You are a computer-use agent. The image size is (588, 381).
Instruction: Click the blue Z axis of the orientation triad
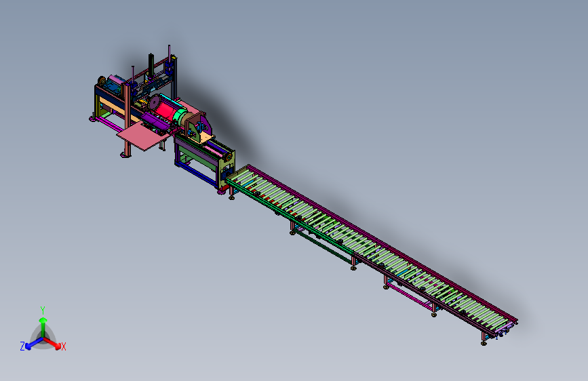coord(34,343)
